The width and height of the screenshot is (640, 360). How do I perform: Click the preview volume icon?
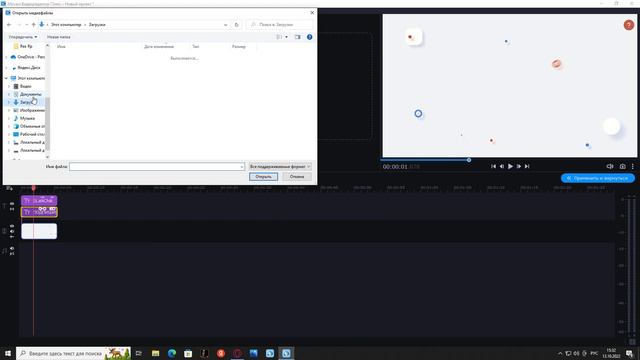pos(610,166)
